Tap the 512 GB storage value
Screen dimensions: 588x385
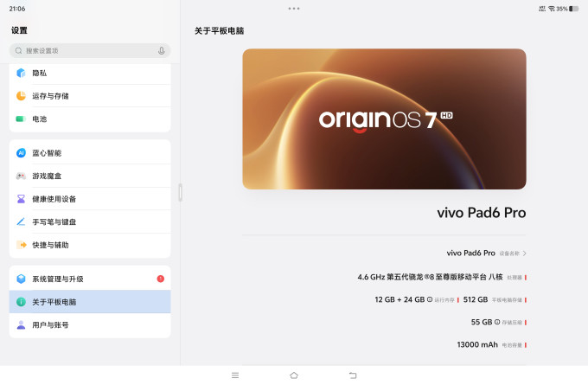476,299
